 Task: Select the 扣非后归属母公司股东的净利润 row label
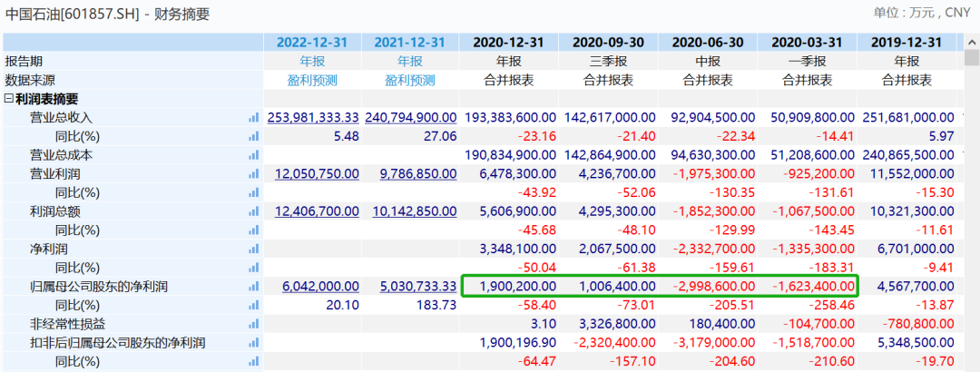click(117, 343)
